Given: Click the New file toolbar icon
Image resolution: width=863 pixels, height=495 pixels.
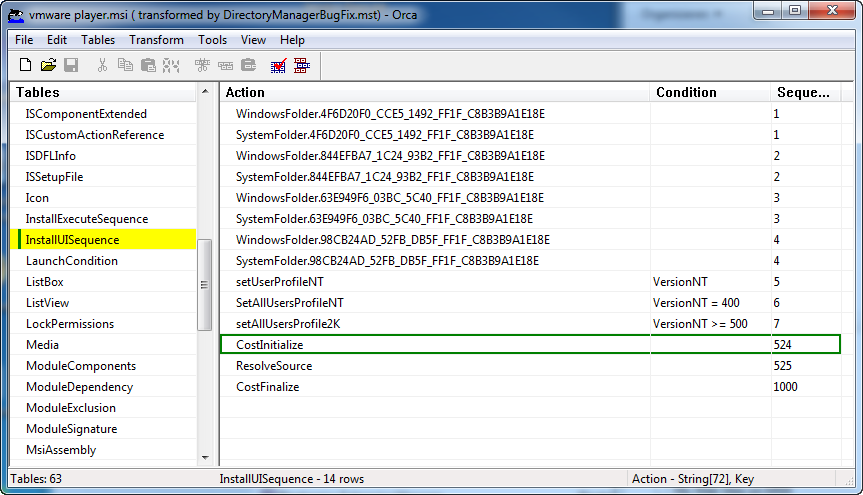Looking at the screenshot, I should (25, 65).
